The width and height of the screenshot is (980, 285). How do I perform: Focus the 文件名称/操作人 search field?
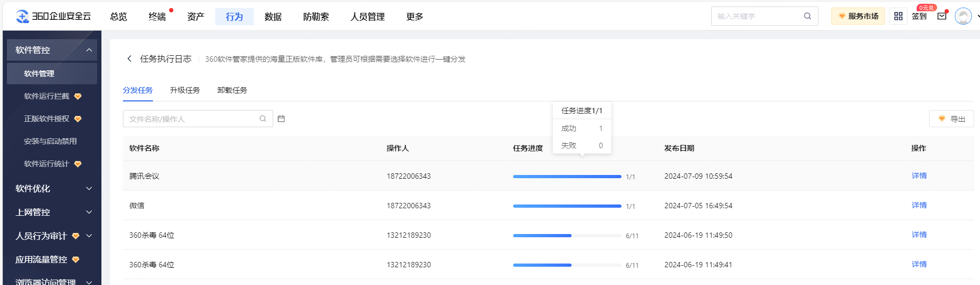point(198,119)
